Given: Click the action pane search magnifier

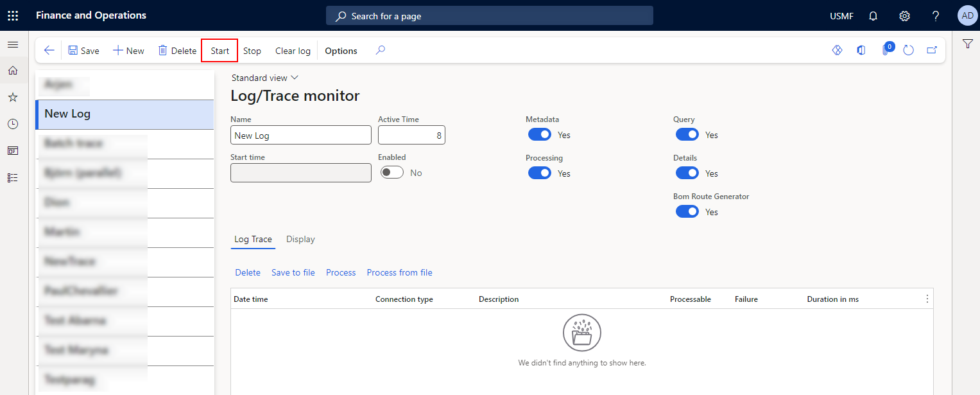Looking at the screenshot, I should (381, 50).
